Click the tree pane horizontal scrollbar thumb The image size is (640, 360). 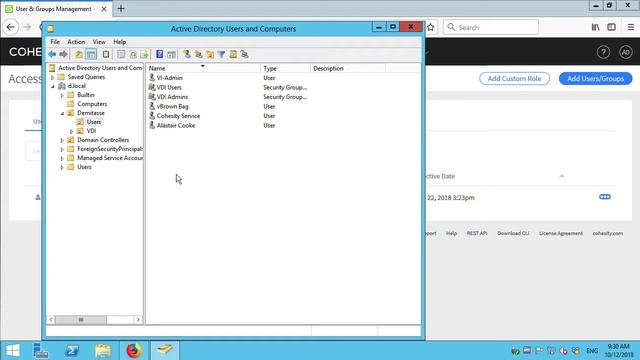[81, 320]
